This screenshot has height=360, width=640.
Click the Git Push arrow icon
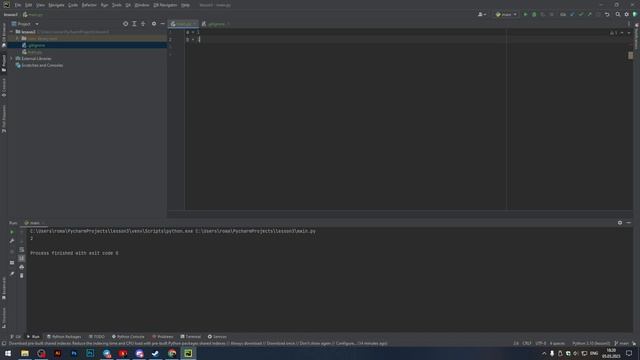click(x=589, y=15)
